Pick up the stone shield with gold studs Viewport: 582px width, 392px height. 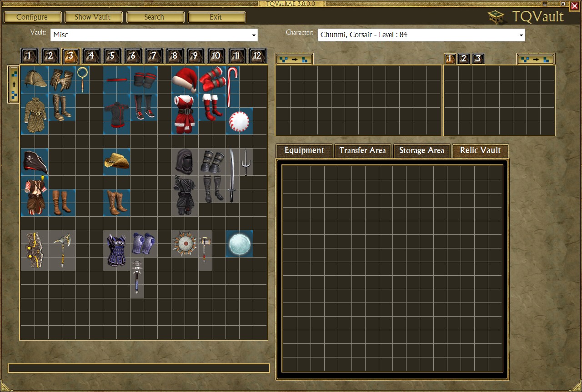[35, 250]
